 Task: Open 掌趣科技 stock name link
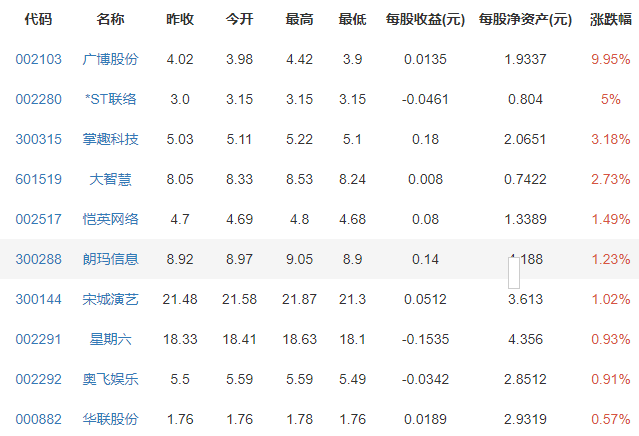click(x=110, y=139)
